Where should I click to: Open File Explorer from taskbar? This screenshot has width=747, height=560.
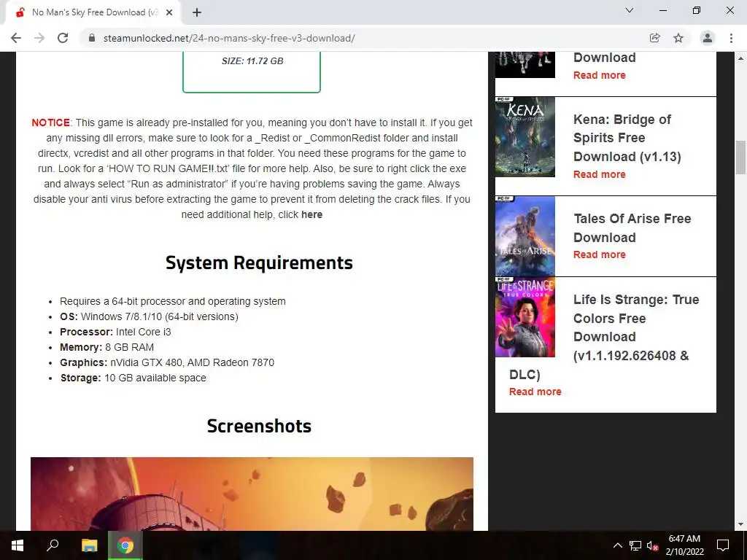coord(89,545)
